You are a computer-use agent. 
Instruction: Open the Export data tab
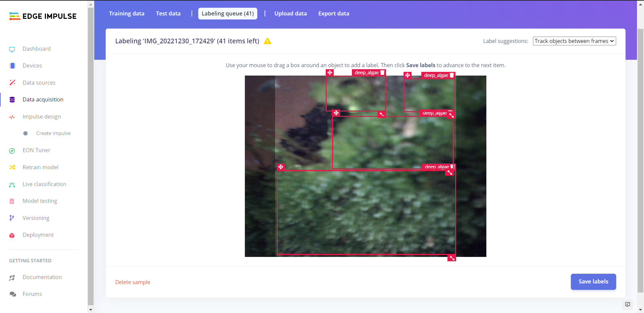333,13
